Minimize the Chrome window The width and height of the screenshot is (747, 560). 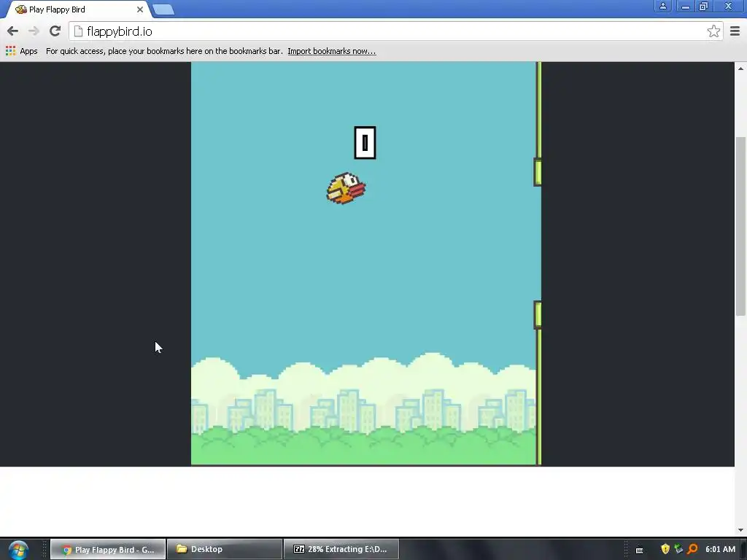click(686, 6)
